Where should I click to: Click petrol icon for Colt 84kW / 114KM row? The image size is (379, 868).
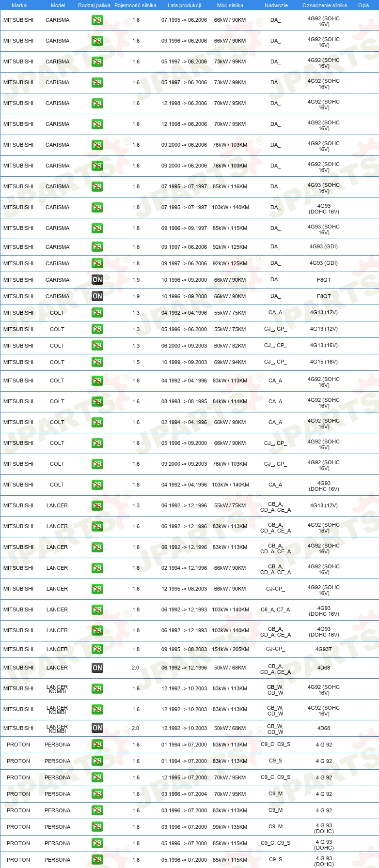(x=97, y=402)
